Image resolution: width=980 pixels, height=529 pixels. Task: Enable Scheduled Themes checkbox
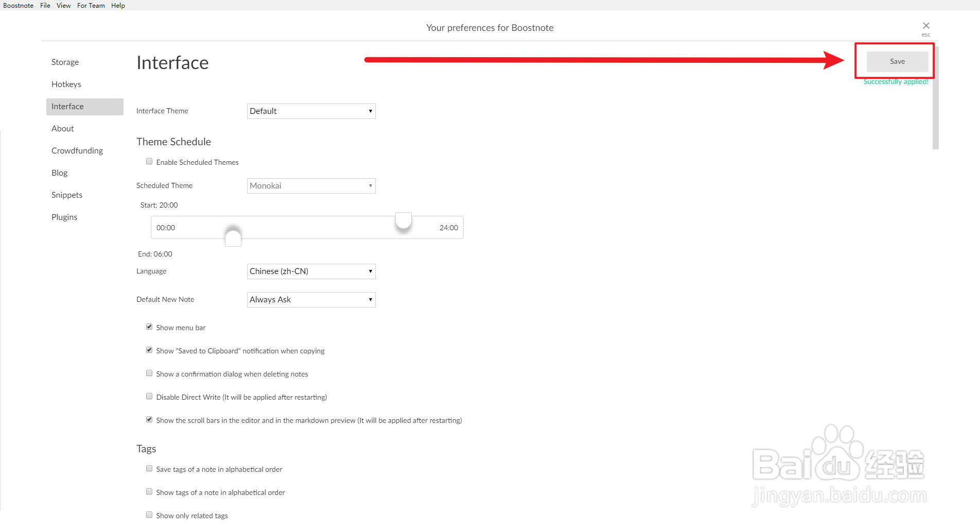[x=149, y=162]
